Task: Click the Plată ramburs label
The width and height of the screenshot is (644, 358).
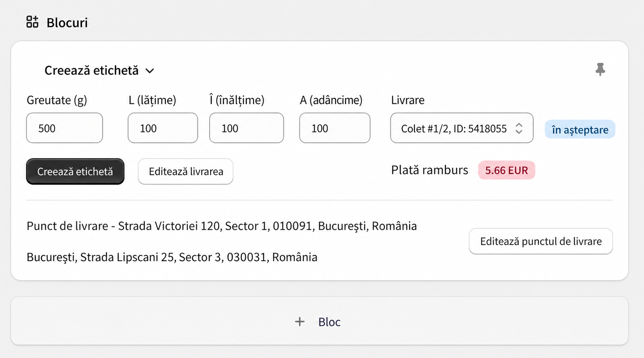Action: click(429, 170)
